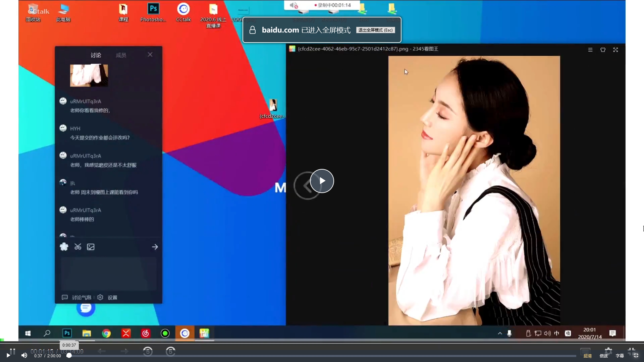Open the 此电脑 desktop icon

tap(63, 12)
